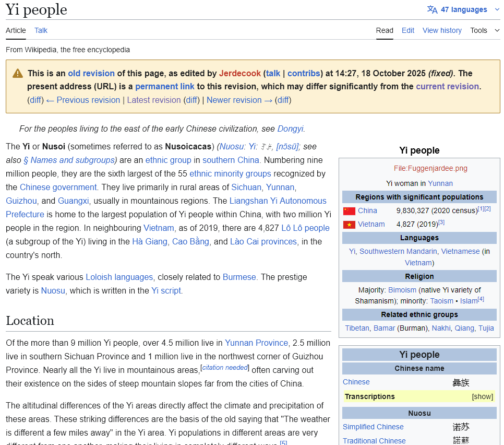Viewport: 504px width, 445px height.
Task: Open the Liangshan Yi Autonomous link
Action: click(278, 201)
